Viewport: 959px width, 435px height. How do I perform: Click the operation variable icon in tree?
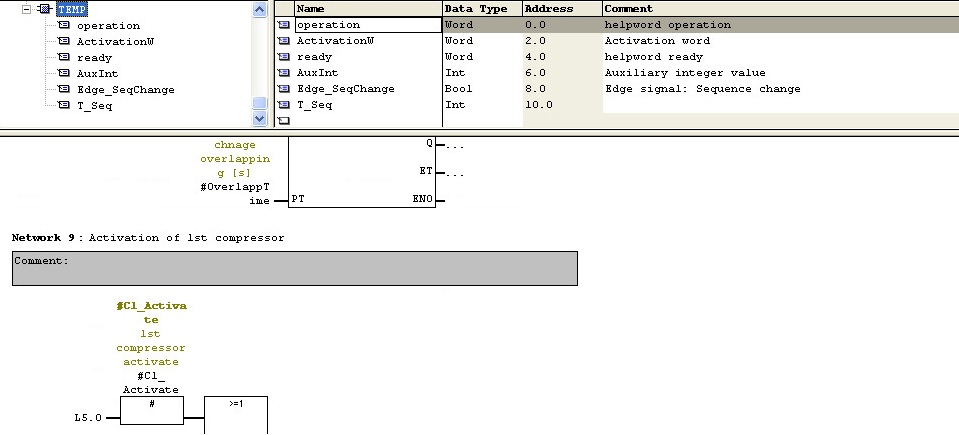64,25
